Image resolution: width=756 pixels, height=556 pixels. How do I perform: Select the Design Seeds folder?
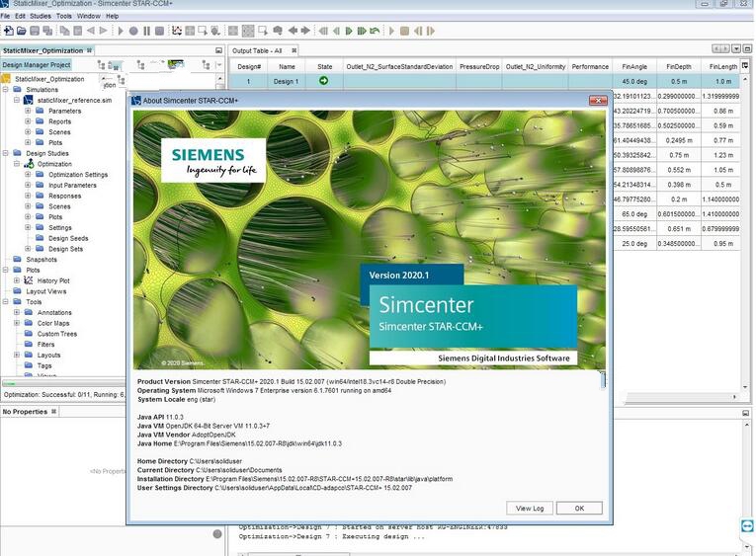(68, 238)
